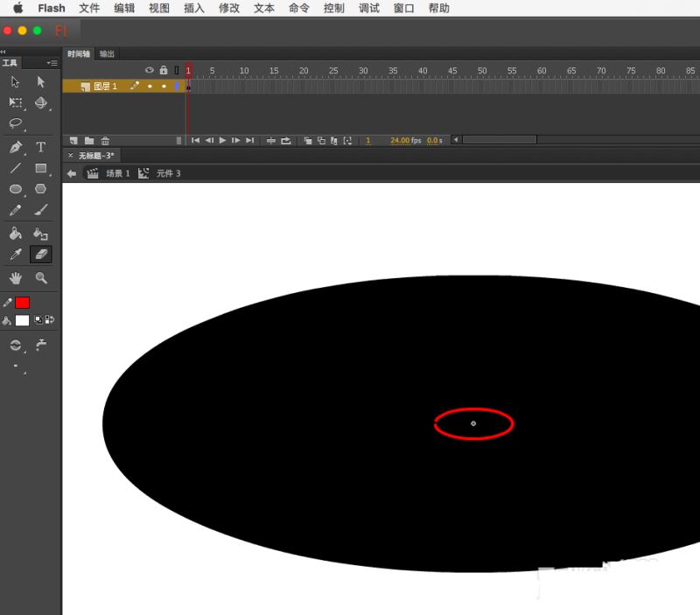Select the Zoom magnifier tool

[x=41, y=278]
